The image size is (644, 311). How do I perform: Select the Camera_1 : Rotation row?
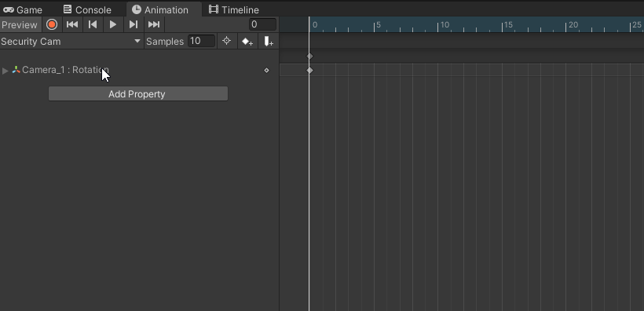coord(140,70)
